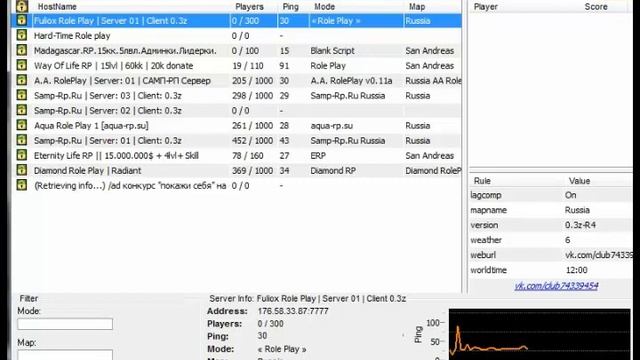Click lock icon of Hard-Time Role play row
Image resolution: width=640 pixels, height=360 pixels.
pos(22,36)
